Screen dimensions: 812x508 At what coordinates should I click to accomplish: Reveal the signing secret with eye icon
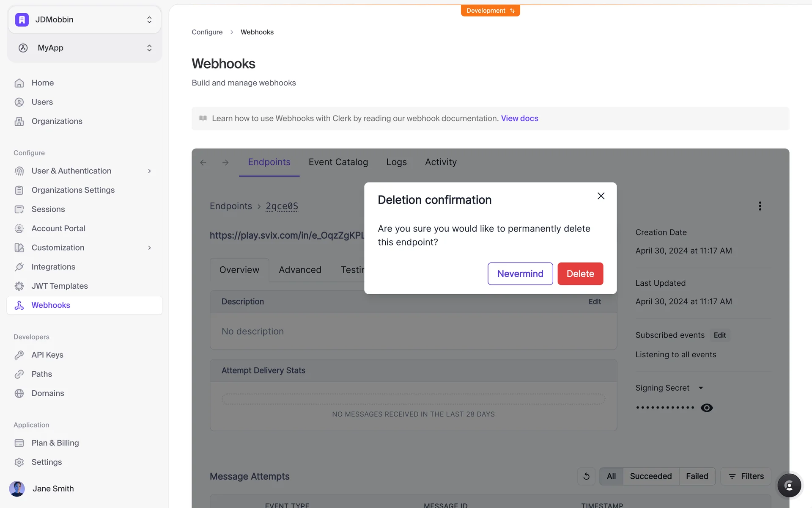[707, 408]
